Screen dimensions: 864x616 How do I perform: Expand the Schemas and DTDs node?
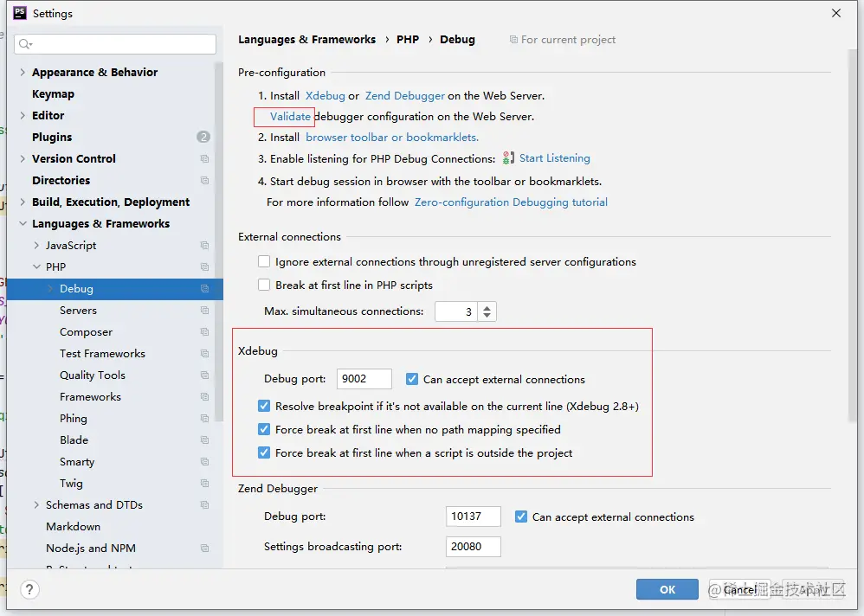pyautogui.click(x=36, y=505)
